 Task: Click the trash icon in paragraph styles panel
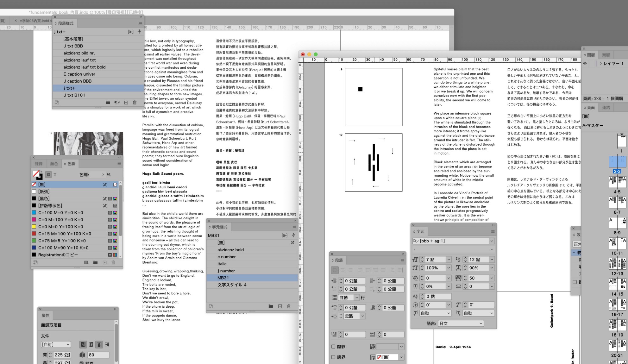point(135,103)
